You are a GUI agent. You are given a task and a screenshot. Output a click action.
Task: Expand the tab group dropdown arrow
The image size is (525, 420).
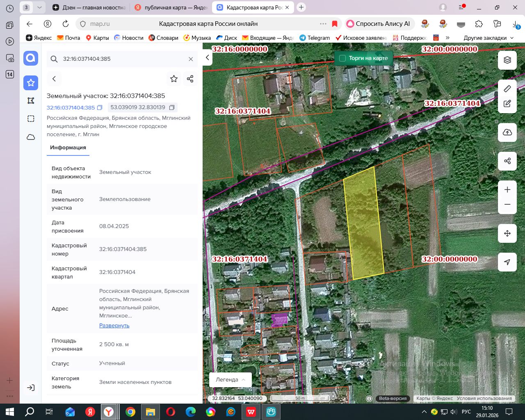(x=39, y=7)
